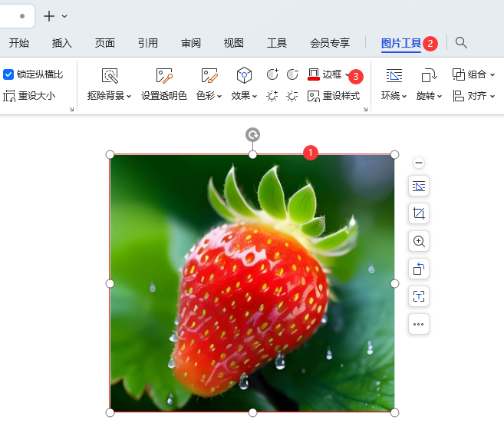Viewport: 504px width, 446px height.
Task: Click the text wrap layout floating icon
Action: pos(418,186)
